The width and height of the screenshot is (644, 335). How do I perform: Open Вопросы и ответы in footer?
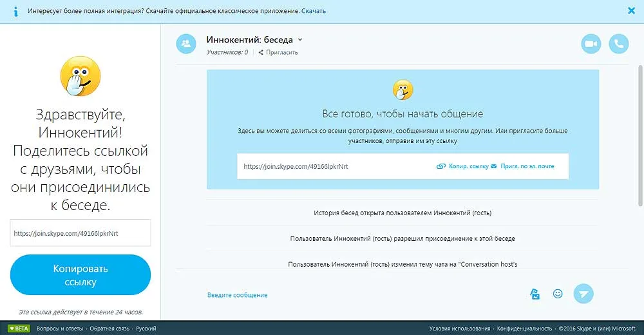59,329
